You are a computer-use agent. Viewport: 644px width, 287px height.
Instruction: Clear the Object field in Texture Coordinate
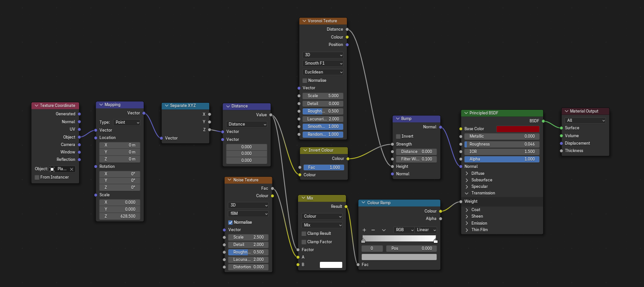tap(72, 169)
